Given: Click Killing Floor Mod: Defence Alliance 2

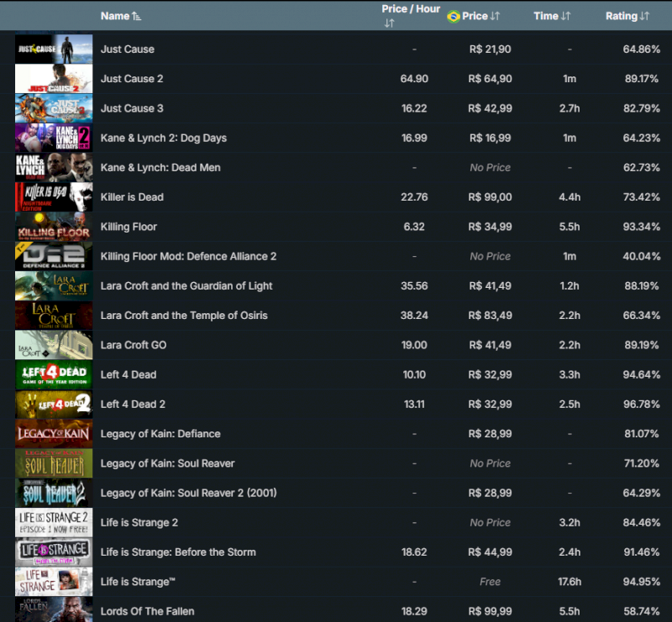Looking at the screenshot, I should (x=188, y=256).
